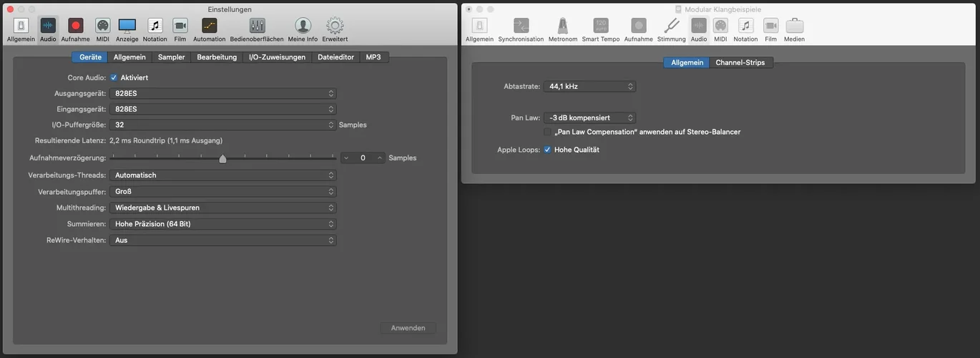Image resolution: width=980 pixels, height=358 pixels.
Task: Switch to Channel-Strips tab
Action: point(740,62)
